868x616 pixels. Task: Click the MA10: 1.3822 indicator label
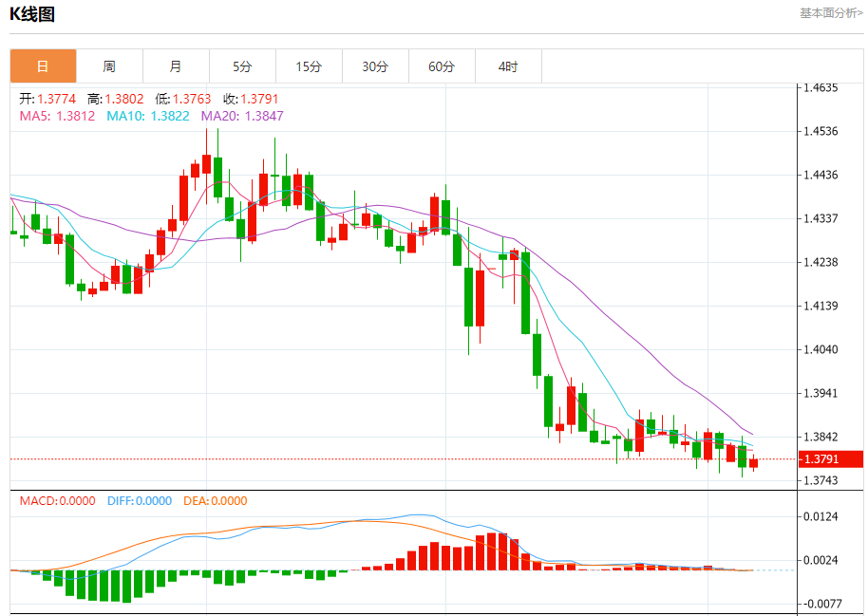pos(148,116)
